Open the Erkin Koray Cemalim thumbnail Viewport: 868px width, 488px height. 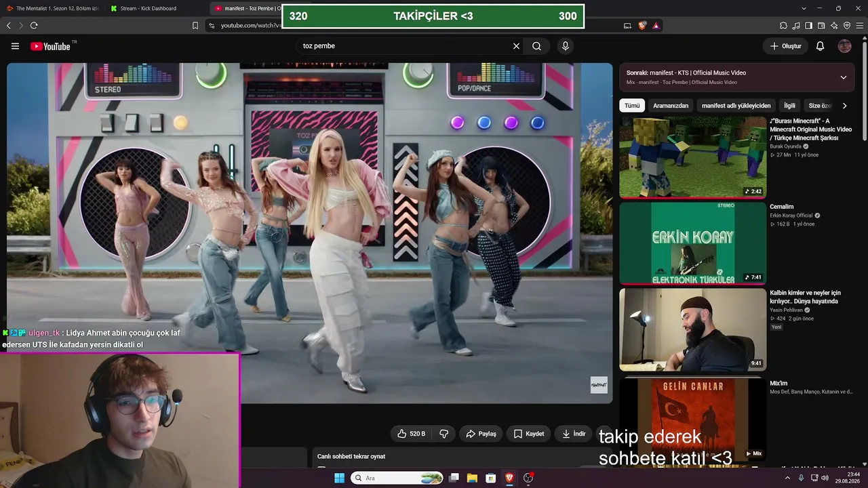[692, 243]
